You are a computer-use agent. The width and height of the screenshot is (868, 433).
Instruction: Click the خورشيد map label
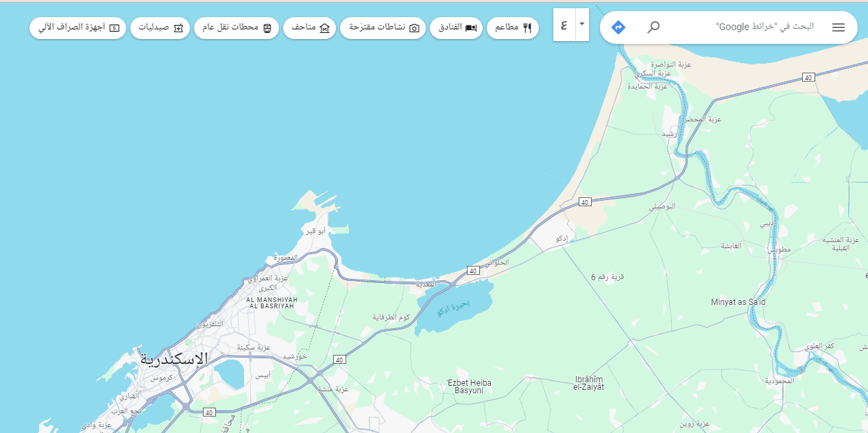click(294, 357)
